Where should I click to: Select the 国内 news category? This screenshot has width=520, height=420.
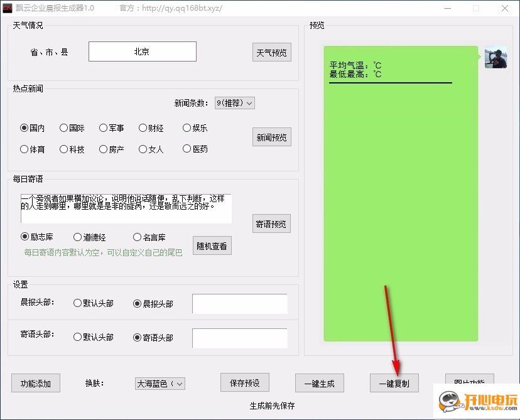(32, 128)
